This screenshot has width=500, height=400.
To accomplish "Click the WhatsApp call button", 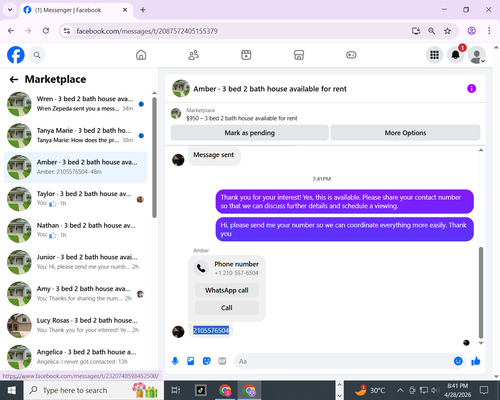I will pyautogui.click(x=227, y=290).
